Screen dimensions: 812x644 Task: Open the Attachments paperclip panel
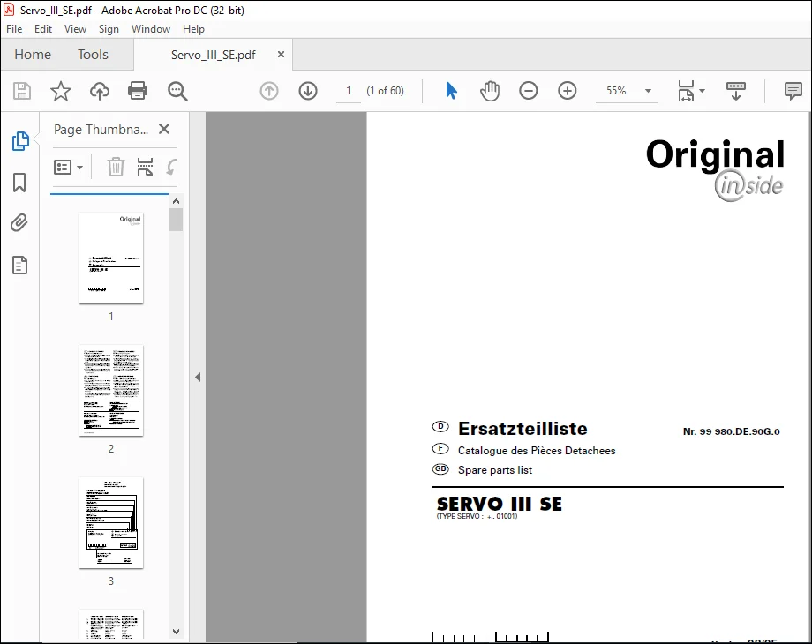tap(19, 223)
